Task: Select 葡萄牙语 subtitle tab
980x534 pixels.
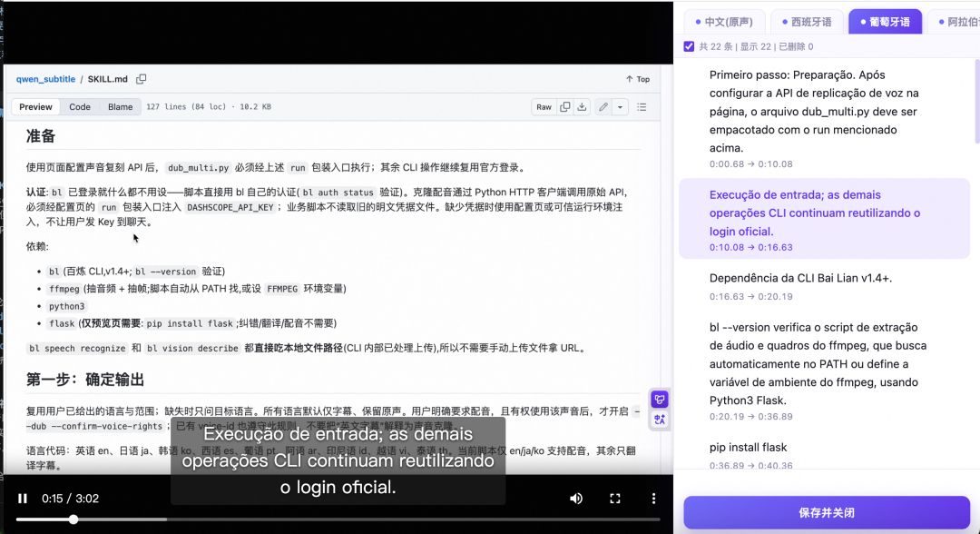Action: [x=885, y=22]
